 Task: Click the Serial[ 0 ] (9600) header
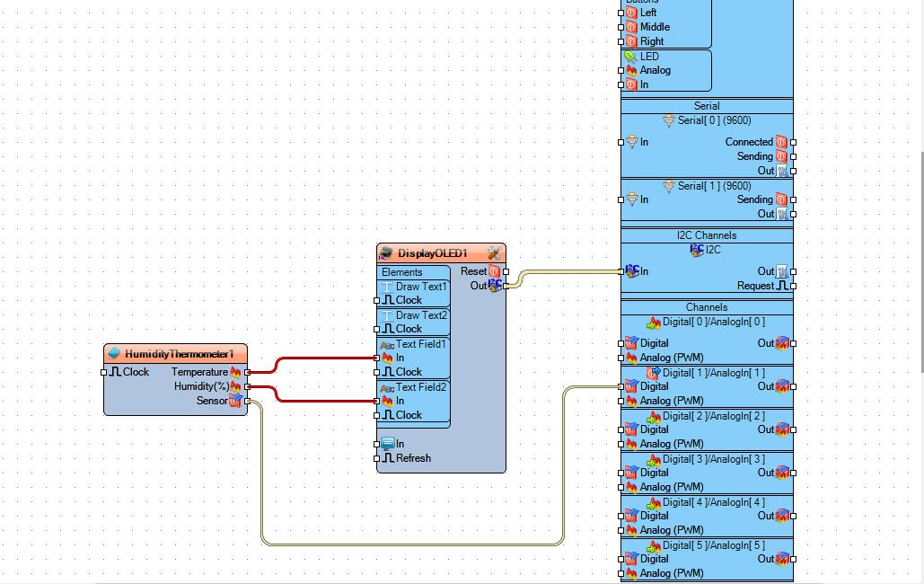708,120
